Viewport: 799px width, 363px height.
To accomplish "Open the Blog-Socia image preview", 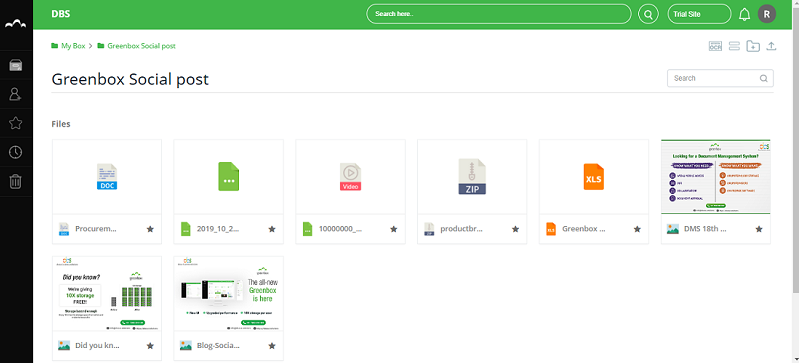I will (x=229, y=294).
